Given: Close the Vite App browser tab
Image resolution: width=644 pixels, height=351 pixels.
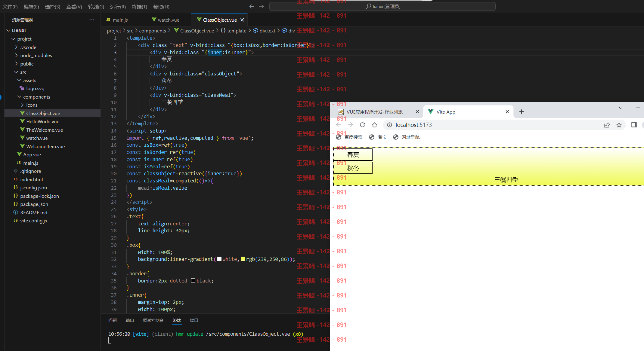Looking at the screenshot, I should [507, 111].
